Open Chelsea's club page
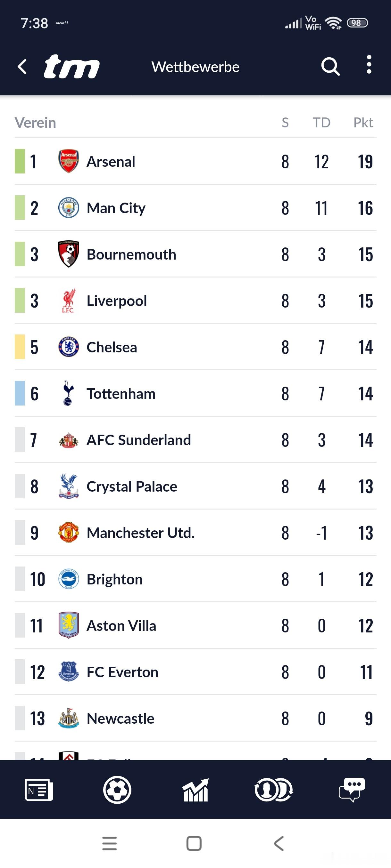 click(112, 347)
